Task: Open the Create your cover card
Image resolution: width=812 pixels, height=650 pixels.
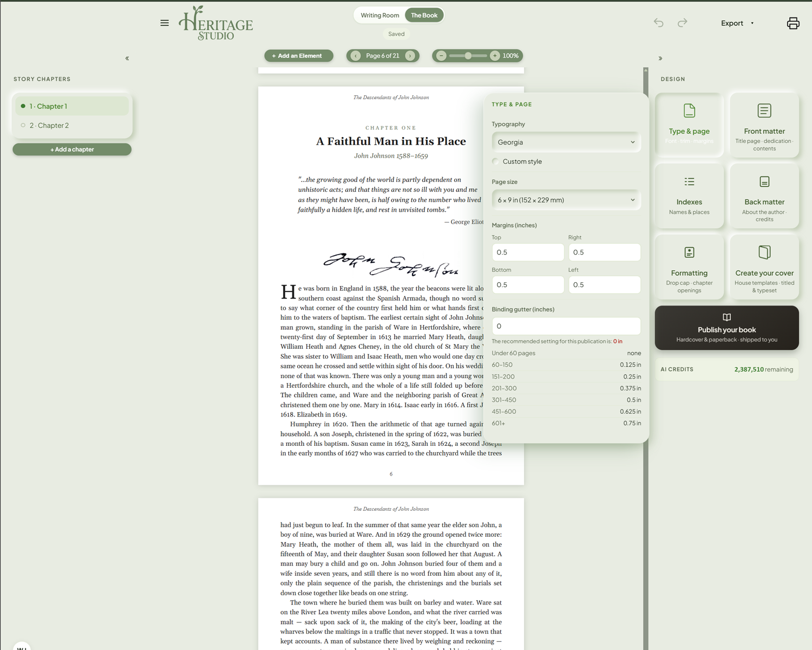Action: pyautogui.click(x=764, y=266)
